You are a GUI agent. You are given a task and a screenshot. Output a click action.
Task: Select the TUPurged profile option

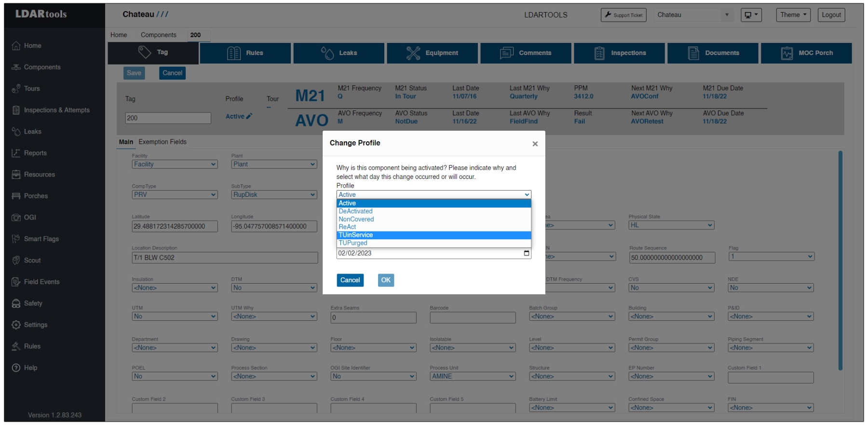coord(434,243)
